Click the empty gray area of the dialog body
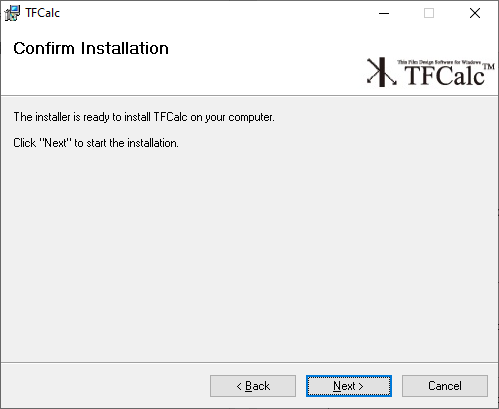 click(x=249, y=253)
